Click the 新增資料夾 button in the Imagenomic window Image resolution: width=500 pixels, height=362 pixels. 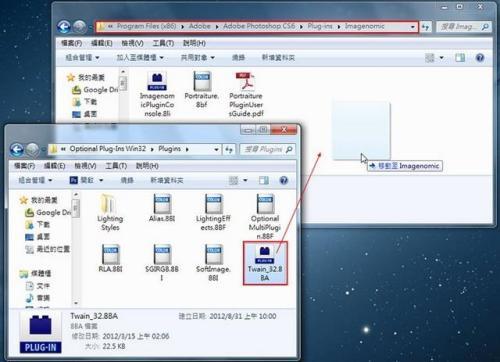(x=278, y=58)
